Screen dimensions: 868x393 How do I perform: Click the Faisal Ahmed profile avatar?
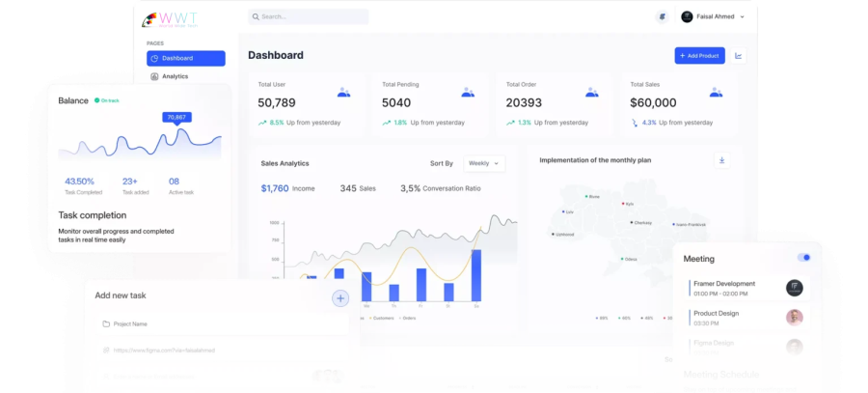click(x=687, y=16)
